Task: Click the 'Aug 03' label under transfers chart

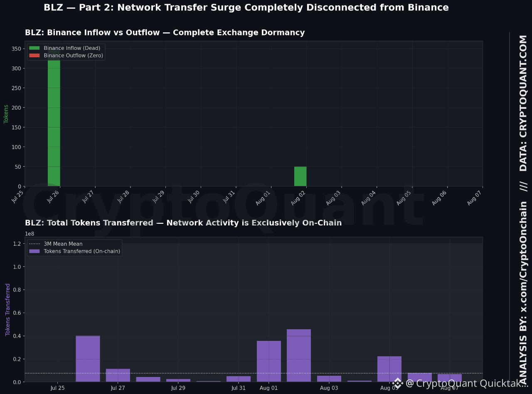Action: coord(329,388)
